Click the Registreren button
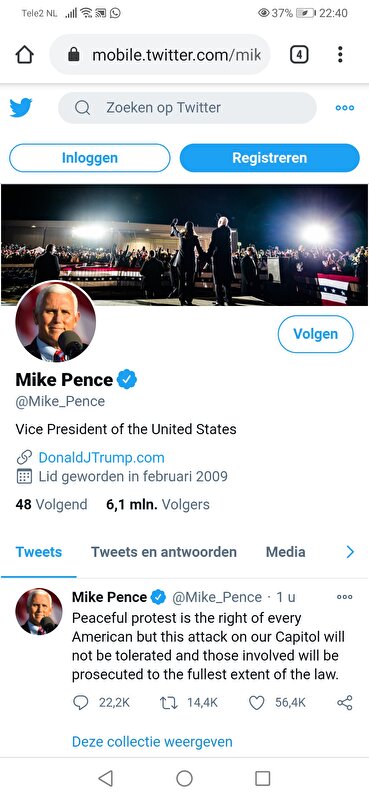Screen dimensions: 369x800 [269, 158]
